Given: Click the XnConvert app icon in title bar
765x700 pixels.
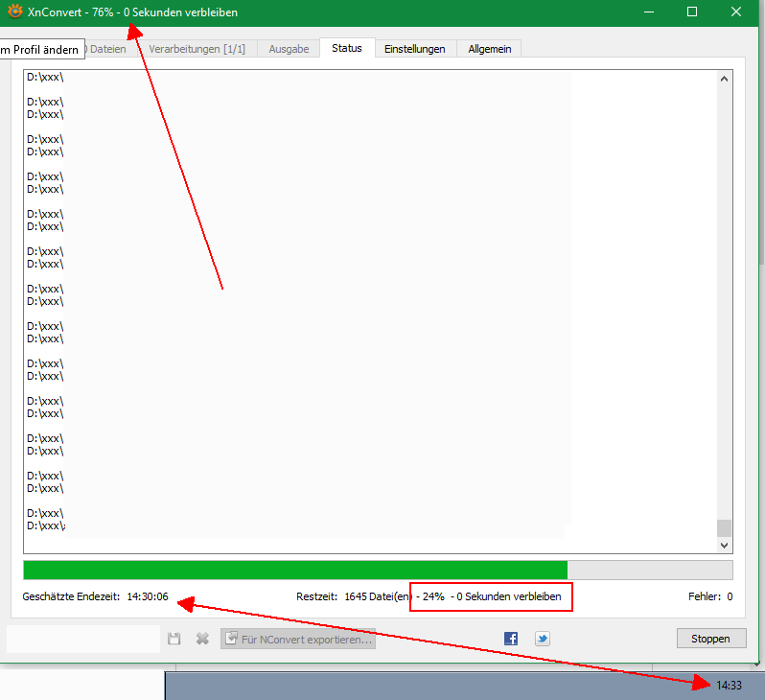Looking at the screenshot, I should click(x=15, y=12).
